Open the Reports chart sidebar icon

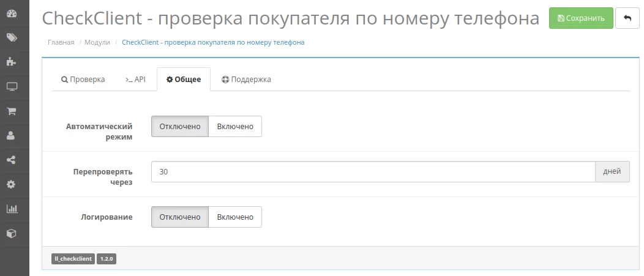tap(12, 209)
